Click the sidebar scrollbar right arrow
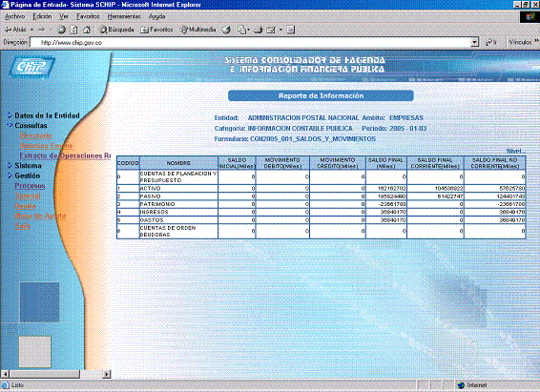The width and height of the screenshot is (540, 392). pyautogui.click(x=107, y=374)
